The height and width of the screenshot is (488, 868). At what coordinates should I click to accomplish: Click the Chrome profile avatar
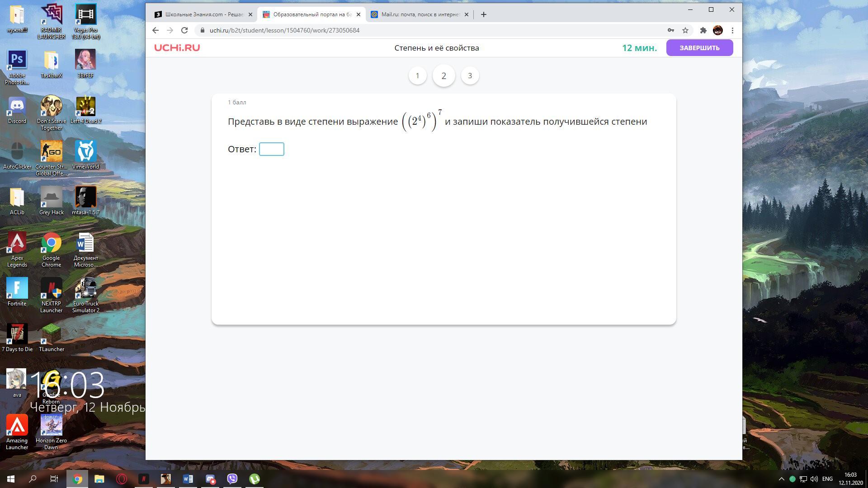point(717,30)
